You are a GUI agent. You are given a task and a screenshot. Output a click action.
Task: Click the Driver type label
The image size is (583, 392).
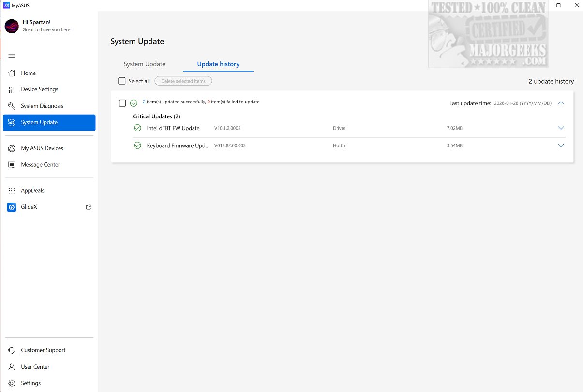(x=339, y=128)
